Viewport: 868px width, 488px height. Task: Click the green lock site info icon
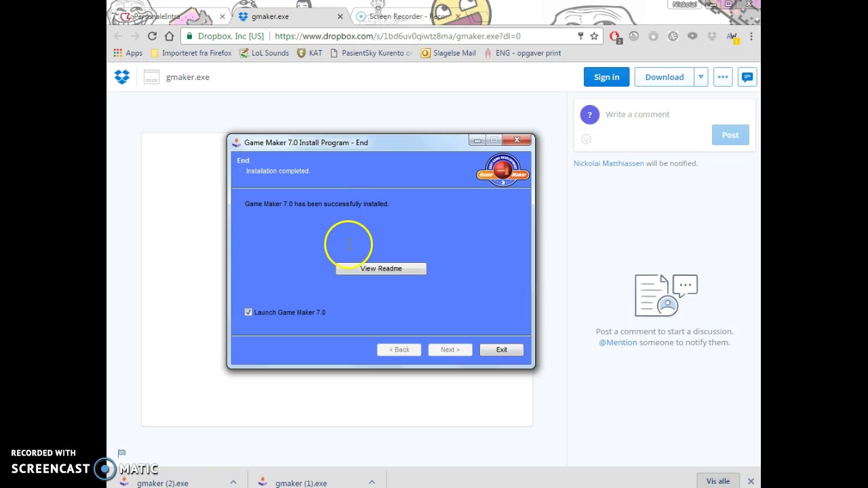click(x=189, y=36)
